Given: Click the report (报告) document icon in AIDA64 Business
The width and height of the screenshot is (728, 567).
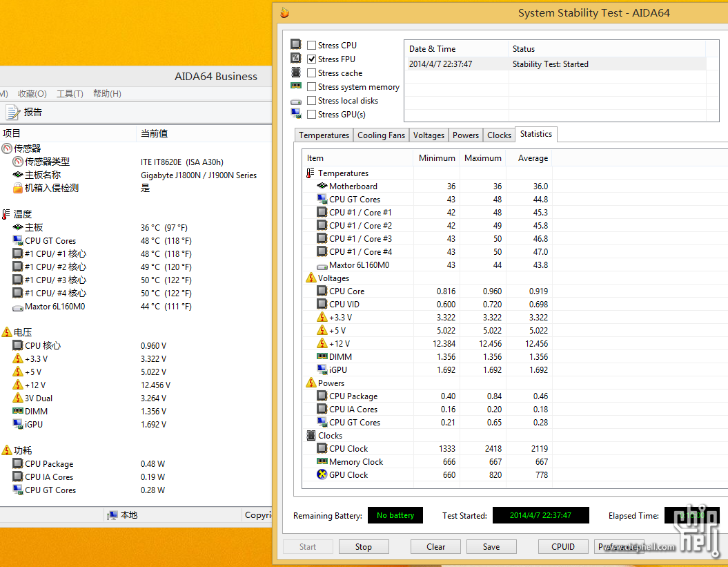Looking at the screenshot, I should click(13, 112).
